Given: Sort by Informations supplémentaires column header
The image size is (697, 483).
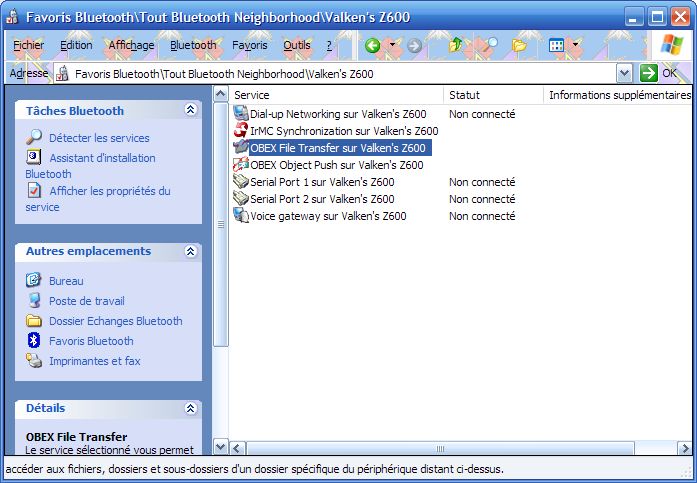Looking at the screenshot, I should click(618, 95).
